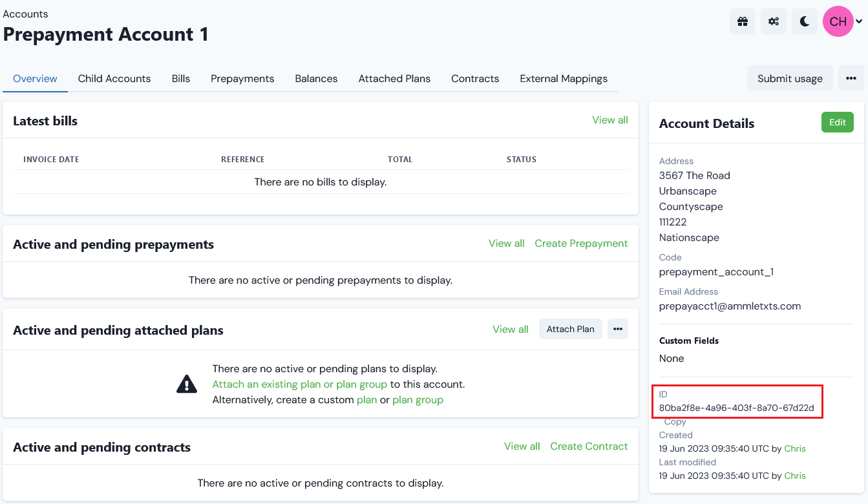Switch to the Bills tab
The height and width of the screenshot is (504, 868).
180,78
